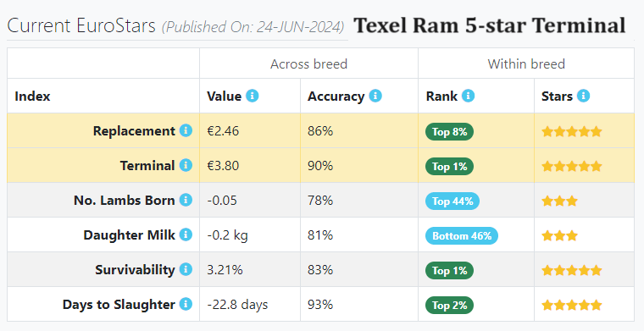This screenshot has width=644, height=331.
Task: Click the three stars in Daughter Milk row
Action: (x=560, y=236)
